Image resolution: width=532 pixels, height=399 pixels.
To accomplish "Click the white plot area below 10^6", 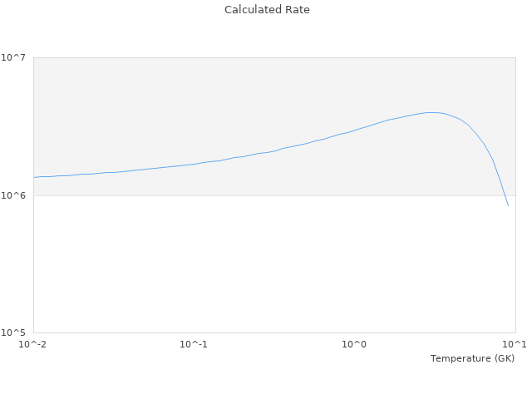I will [249, 266].
